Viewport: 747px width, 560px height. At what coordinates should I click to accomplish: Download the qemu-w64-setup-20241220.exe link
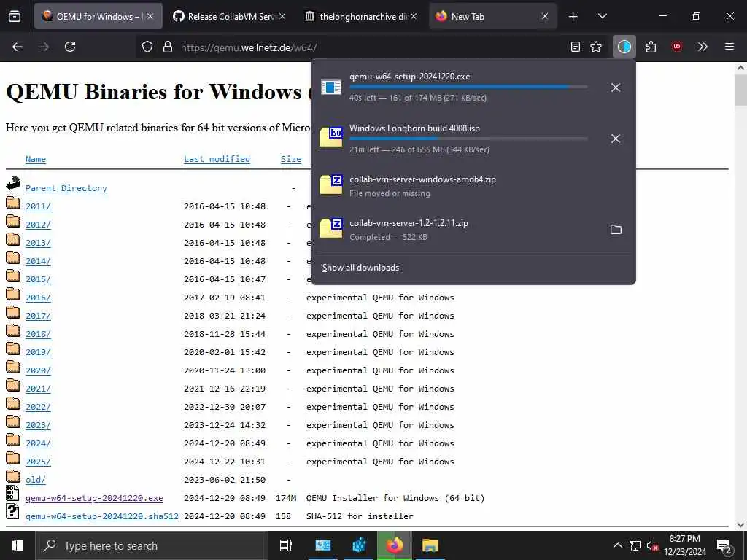click(x=94, y=498)
